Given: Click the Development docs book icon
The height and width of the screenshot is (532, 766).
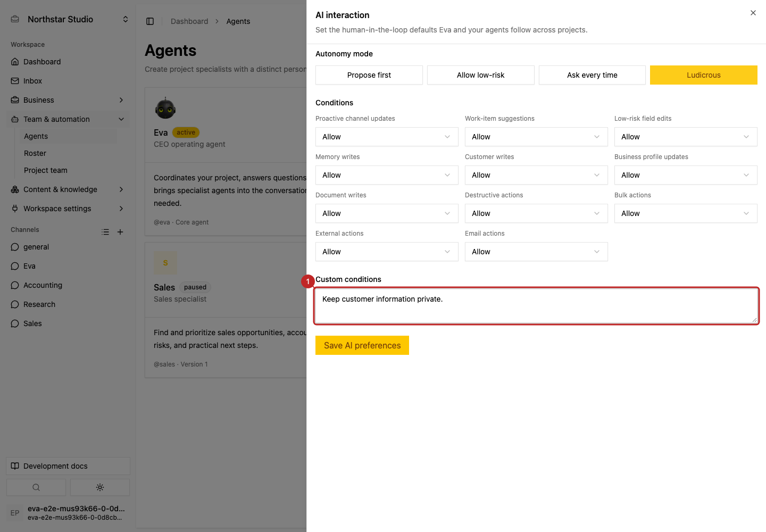Looking at the screenshot, I should [x=15, y=466].
